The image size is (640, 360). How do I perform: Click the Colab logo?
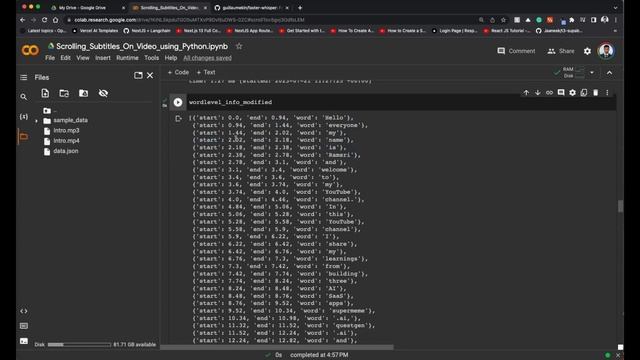[30, 50]
